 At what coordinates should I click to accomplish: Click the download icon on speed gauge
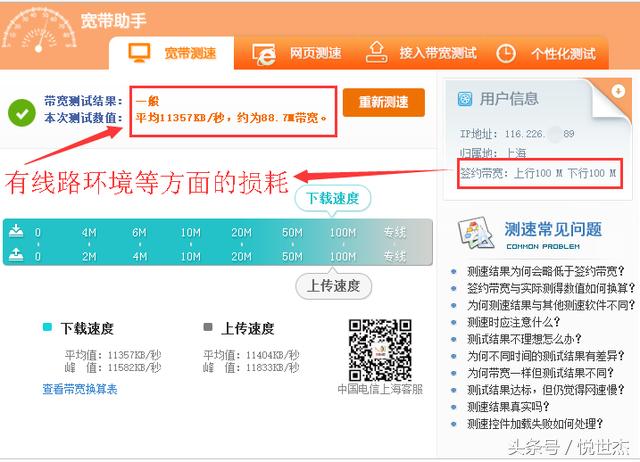[16, 231]
